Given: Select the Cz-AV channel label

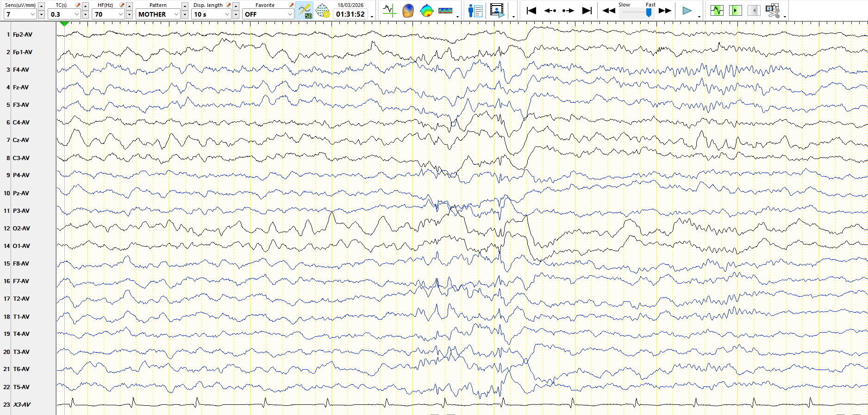Looking at the screenshot, I should (21, 140).
